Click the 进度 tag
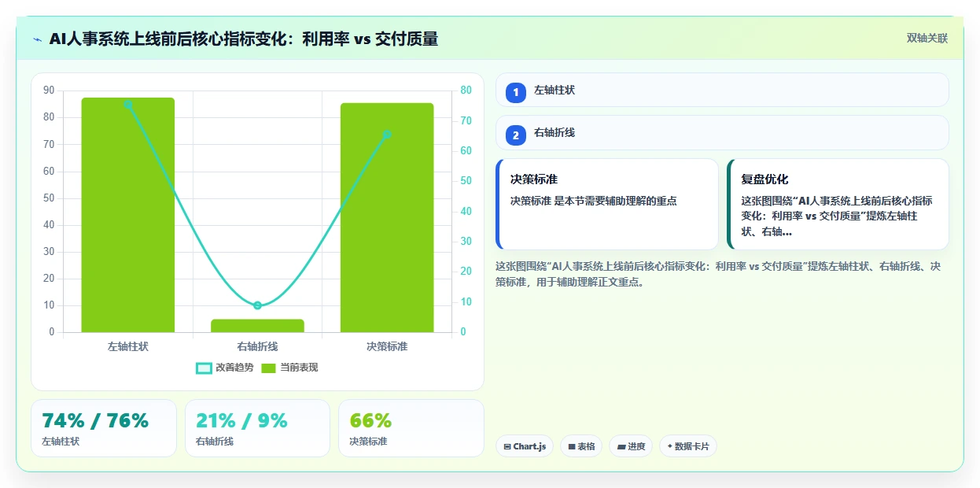This screenshot has height=488, width=980. coord(631,446)
